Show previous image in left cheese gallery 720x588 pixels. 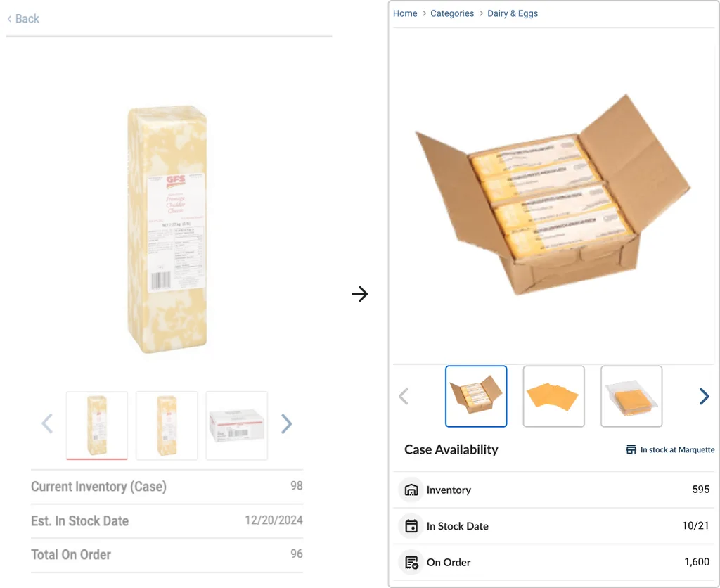click(47, 423)
